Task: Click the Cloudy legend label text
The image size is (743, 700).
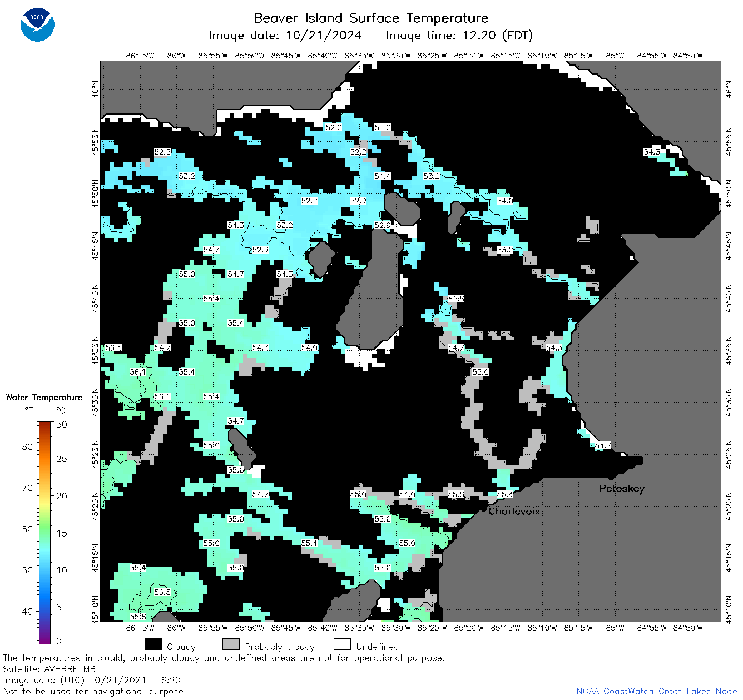Action: pyautogui.click(x=181, y=647)
